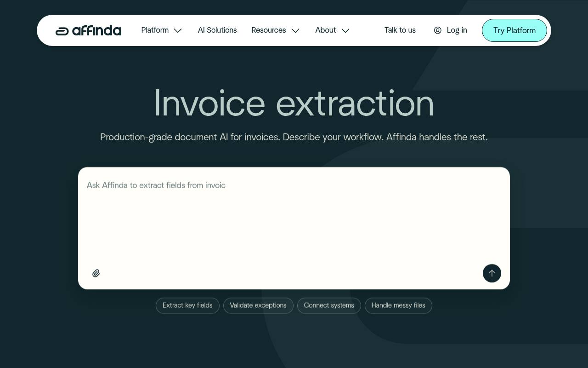The image size is (588, 368).
Task: Click the Try Platform button
Action: 514,30
